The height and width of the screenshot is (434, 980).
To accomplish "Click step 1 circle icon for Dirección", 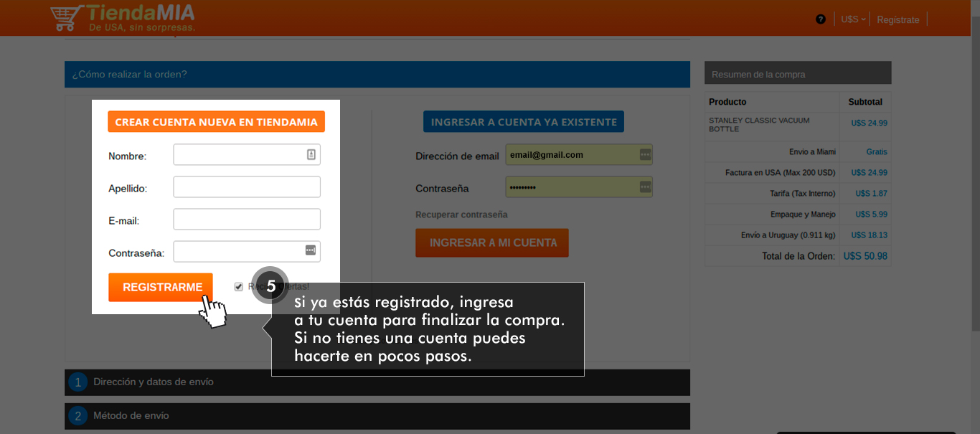I will click(78, 382).
